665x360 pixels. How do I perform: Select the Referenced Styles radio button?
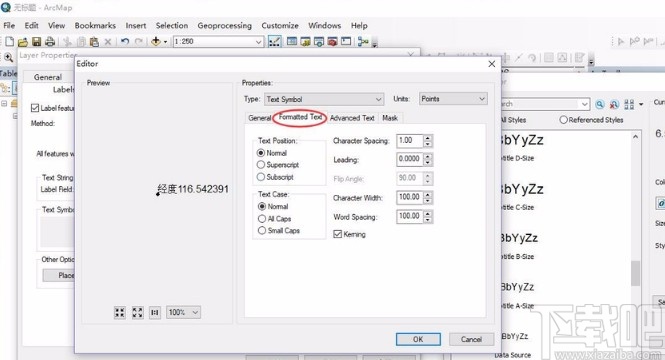(x=563, y=120)
